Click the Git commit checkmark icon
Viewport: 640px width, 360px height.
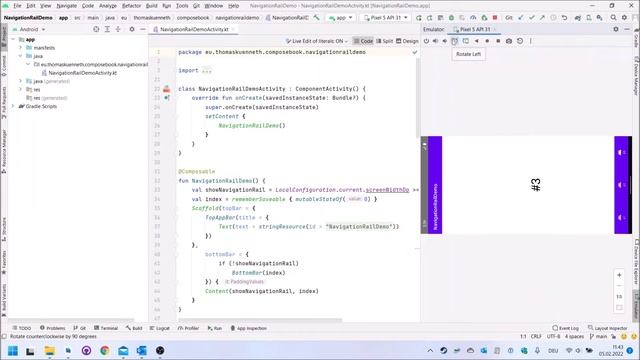coord(532,18)
